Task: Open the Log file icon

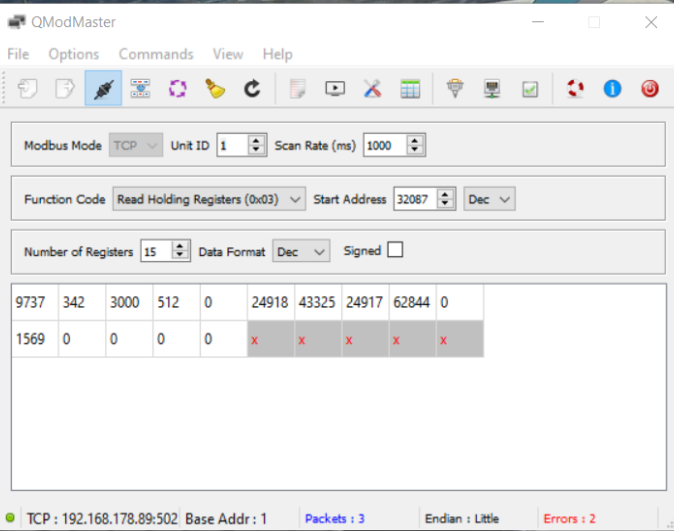Action: 297,89
